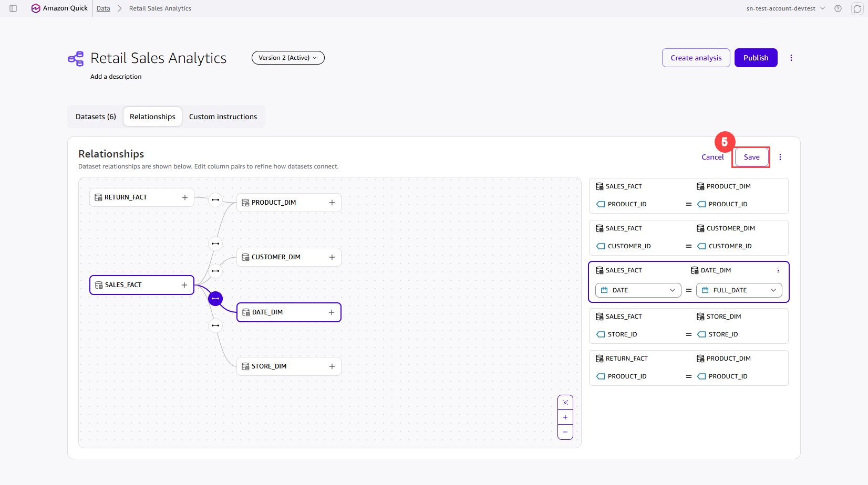Open the SALES_FACT DATE_DIM card kebab menu

[778, 270]
